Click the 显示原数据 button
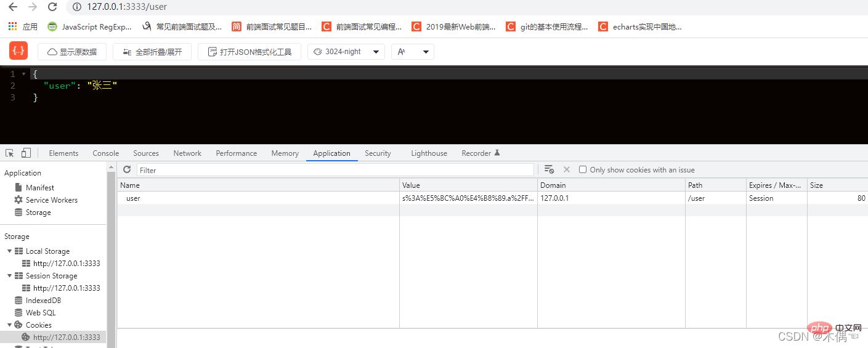 72,52
